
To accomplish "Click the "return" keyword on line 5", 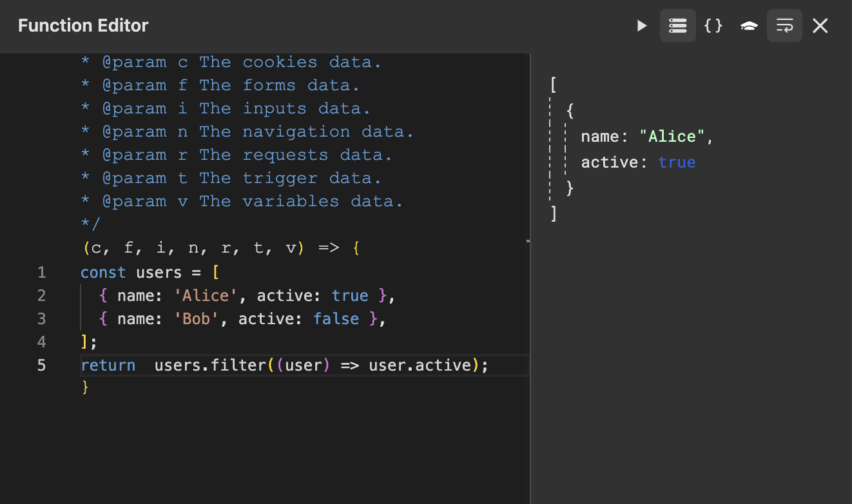I will pos(108,365).
